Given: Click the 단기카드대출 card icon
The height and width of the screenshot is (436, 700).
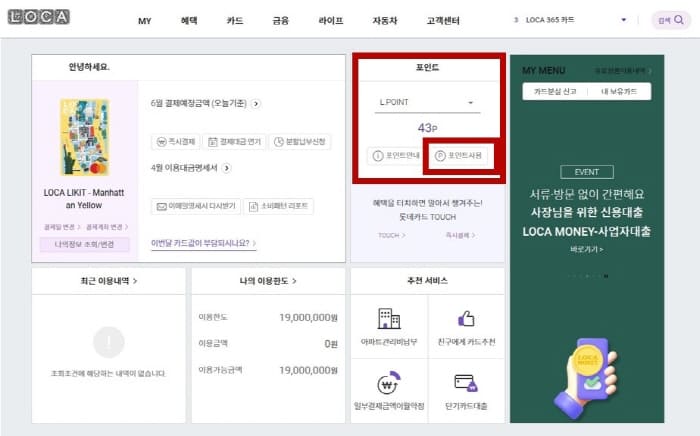Looking at the screenshot, I should pyautogui.click(x=466, y=383).
